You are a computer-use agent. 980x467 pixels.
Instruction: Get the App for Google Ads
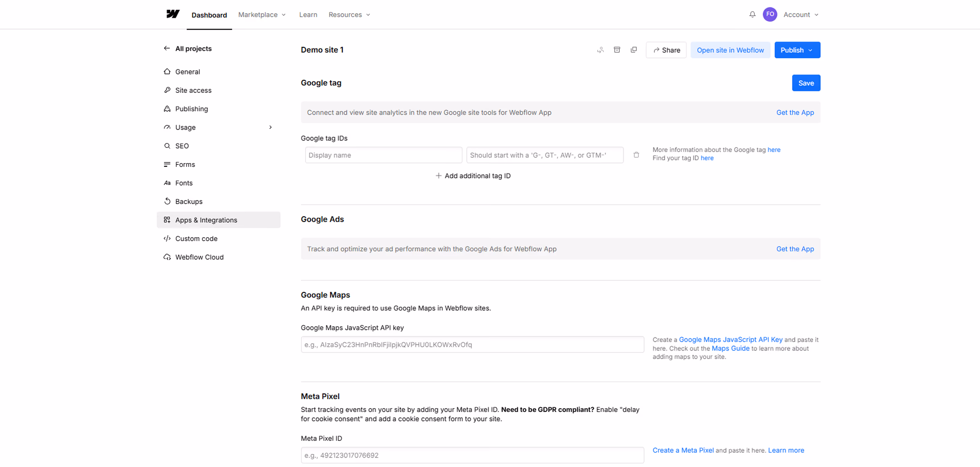click(x=795, y=249)
